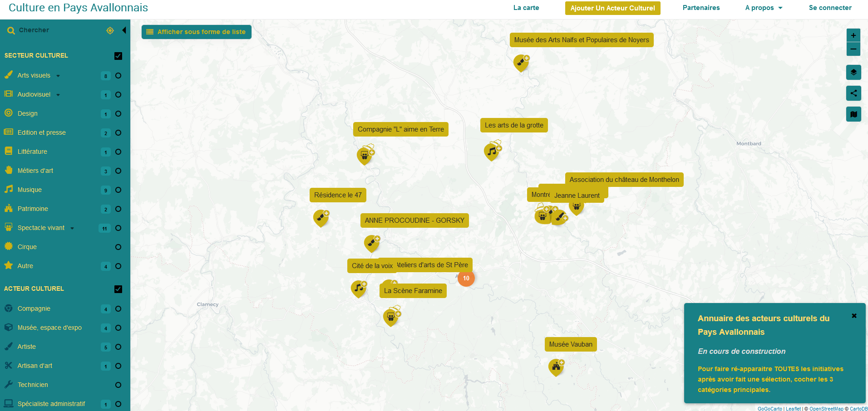This screenshot has width=868, height=411.
Task: Zoom out the map with minus button
Action: (853, 49)
